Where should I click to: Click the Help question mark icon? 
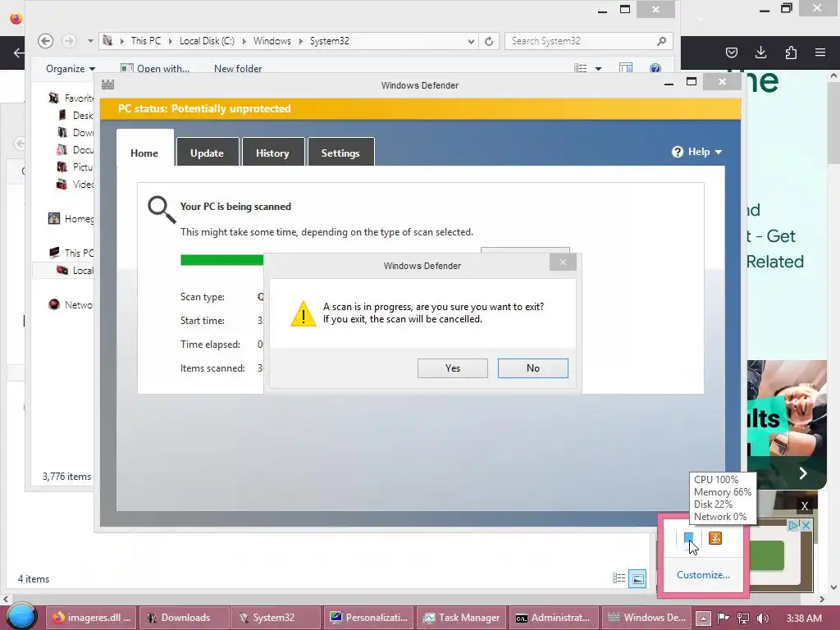(x=678, y=152)
